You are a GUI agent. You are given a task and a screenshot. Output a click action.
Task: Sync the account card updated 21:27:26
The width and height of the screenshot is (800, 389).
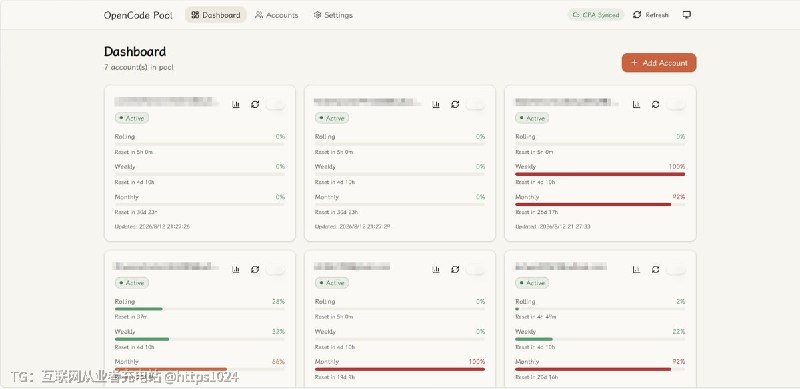pyautogui.click(x=255, y=104)
